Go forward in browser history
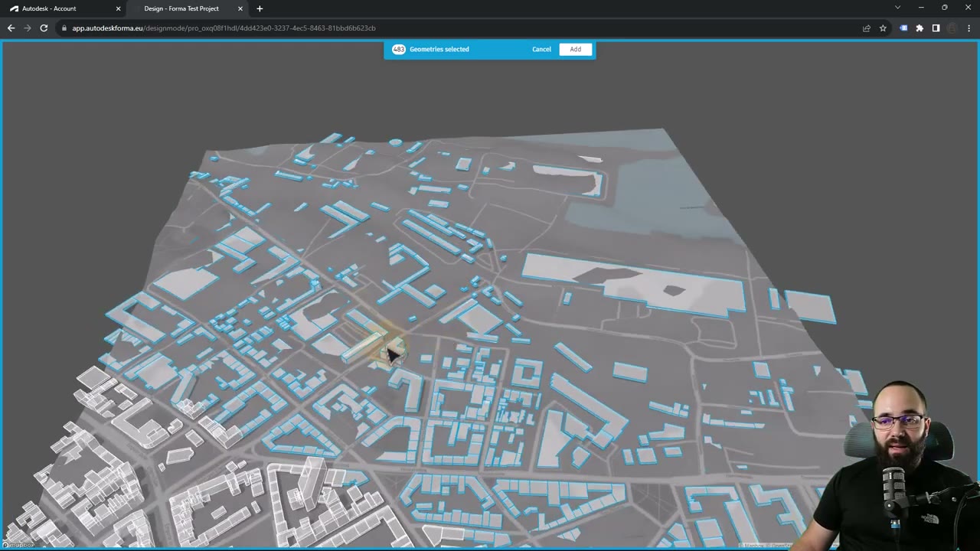This screenshot has height=551, width=980. pyautogui.click(x=28, y=28)
